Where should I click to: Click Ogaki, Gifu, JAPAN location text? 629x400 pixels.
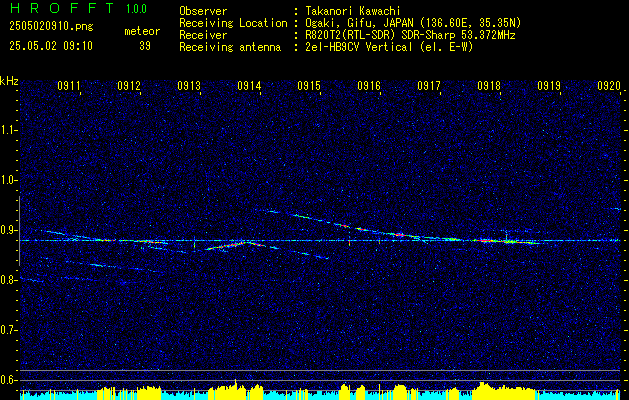[413, 23]
